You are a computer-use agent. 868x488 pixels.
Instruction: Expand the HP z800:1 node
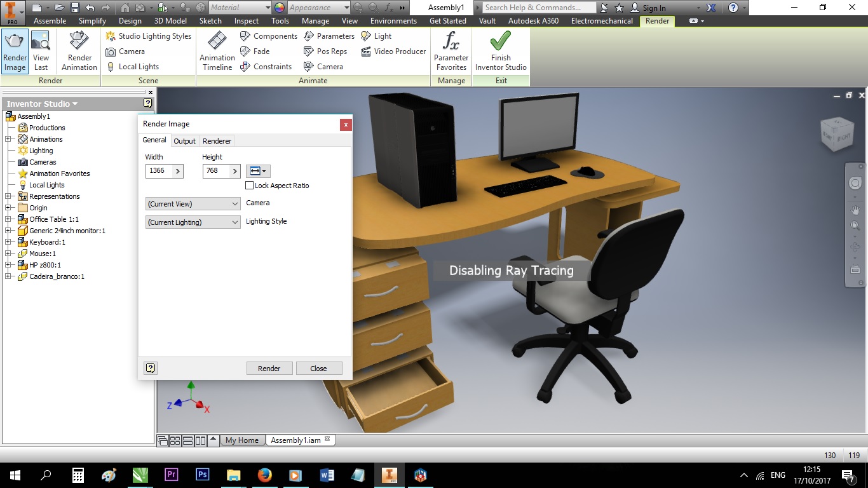click(x=8, y=265)
